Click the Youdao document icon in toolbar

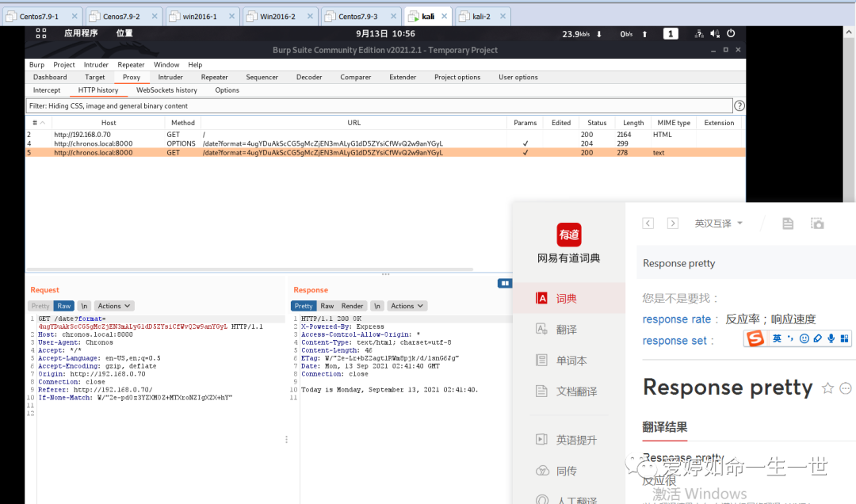pyautogui.click(x=788, y=223)
